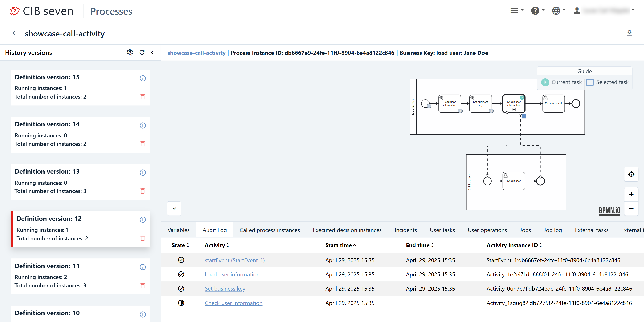Viewport: 644px width, 322px height.
Task: Download the BPMN diagram via download icon
Action: coord(629,33)
